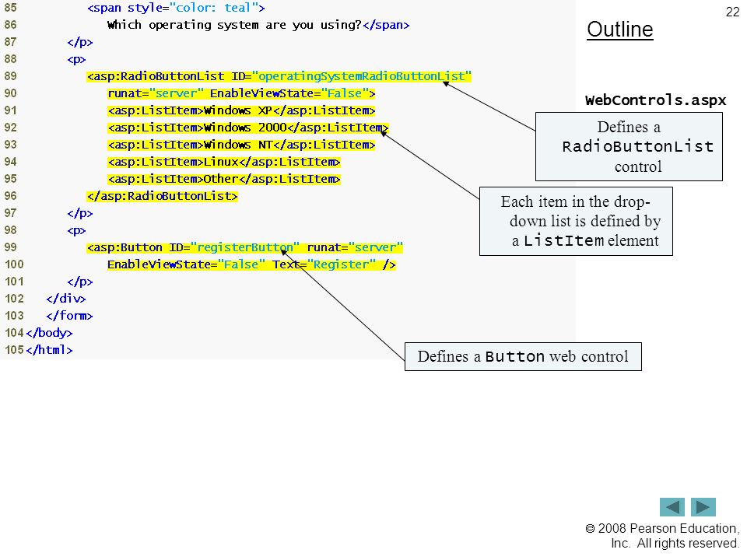Advance with the next slide arrow
The image size is (747, 560).
point(703,506)
